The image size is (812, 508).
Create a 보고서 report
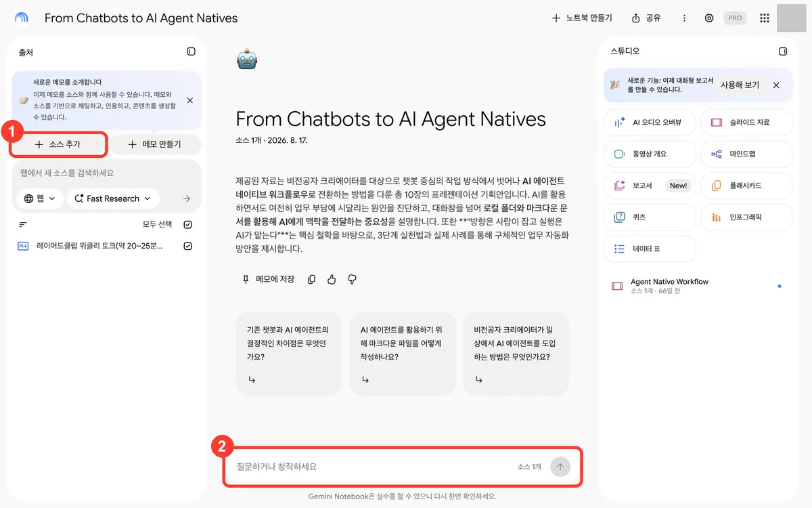coord(650,186)
